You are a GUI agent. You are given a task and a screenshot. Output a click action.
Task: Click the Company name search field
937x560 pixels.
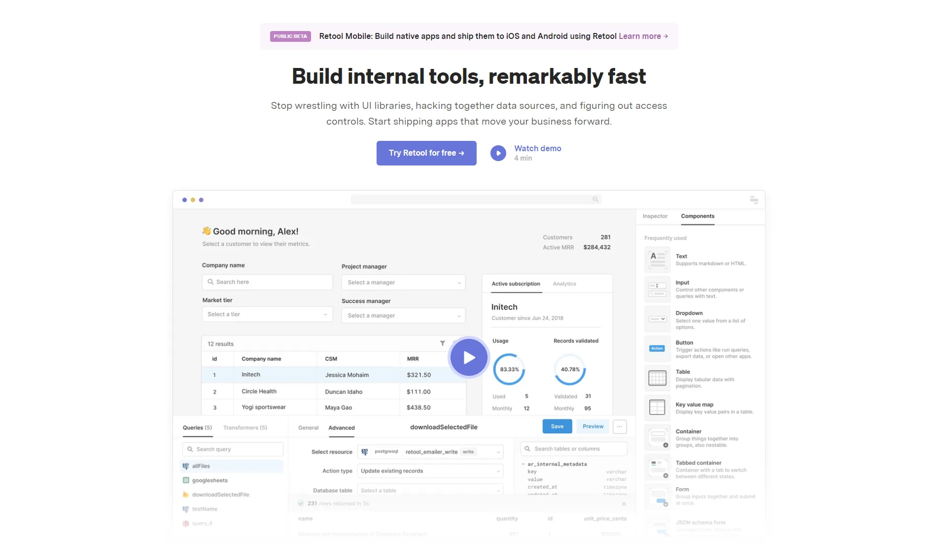point(267,282)
